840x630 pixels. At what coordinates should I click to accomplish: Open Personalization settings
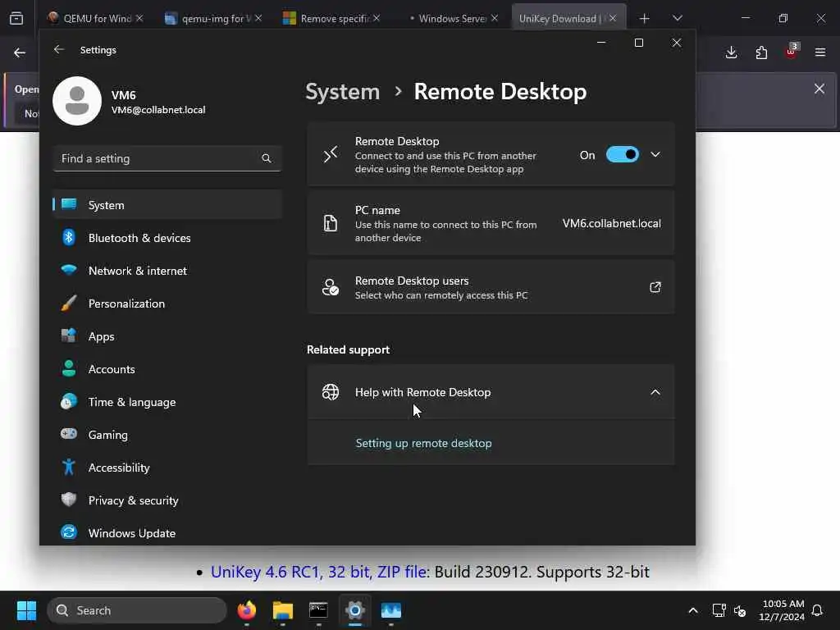[167, 304]
